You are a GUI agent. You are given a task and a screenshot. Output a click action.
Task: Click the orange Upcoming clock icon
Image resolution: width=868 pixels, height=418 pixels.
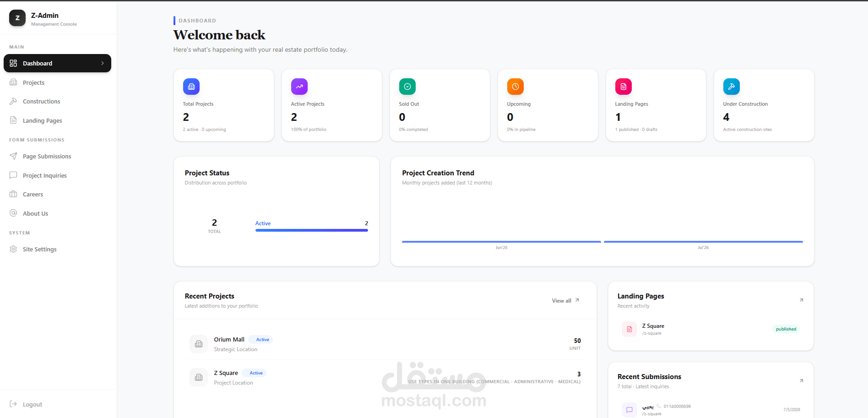[515, 87]
